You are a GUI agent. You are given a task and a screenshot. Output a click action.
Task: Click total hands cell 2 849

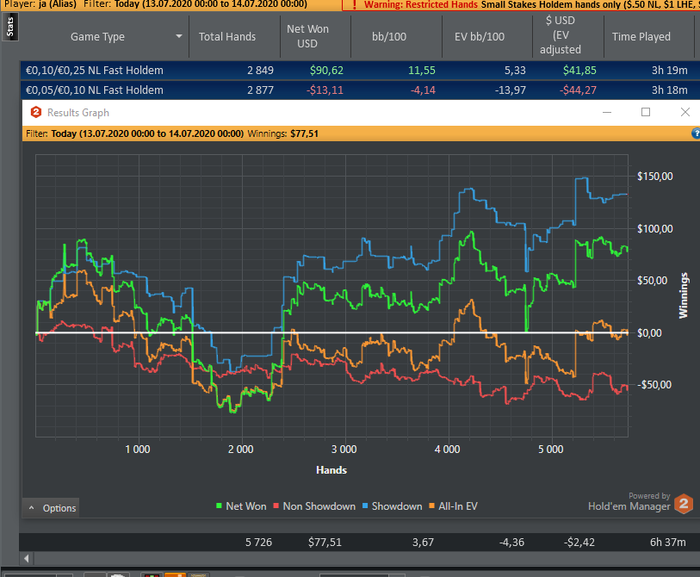[260, 71]
